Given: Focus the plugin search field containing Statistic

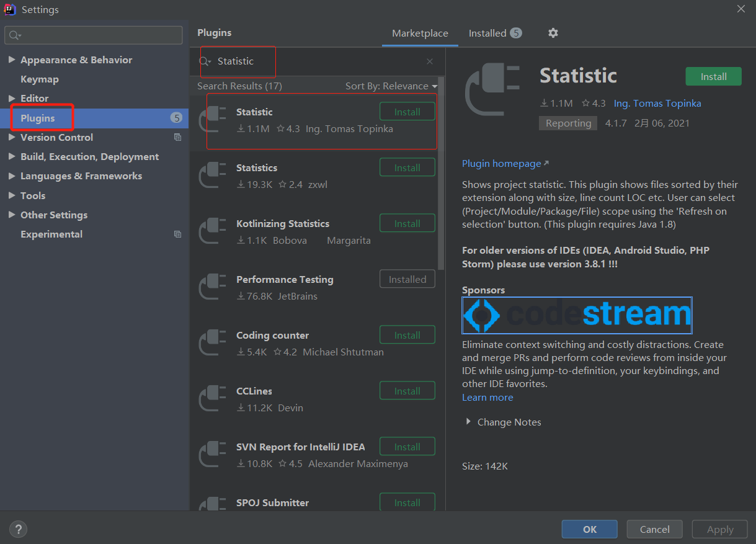Looking at the screenshot, I should pos(318,61).
